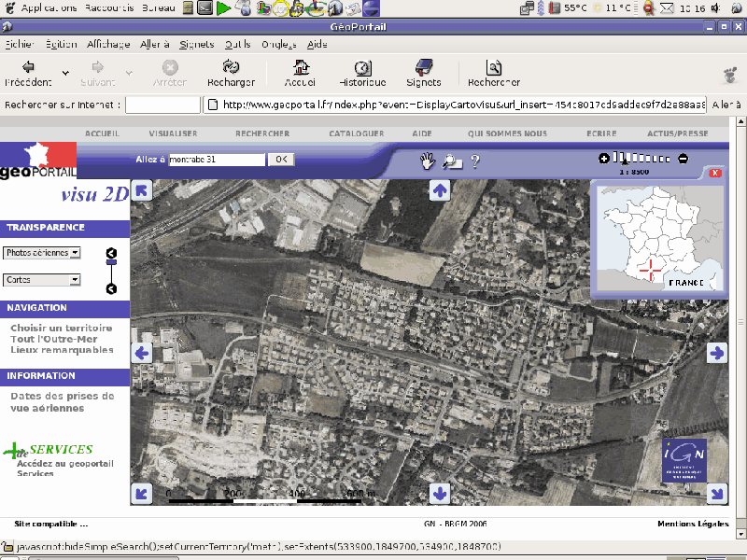Pan map toward the south-west corner arrow

pyautogui.click(x=142, y=494)
